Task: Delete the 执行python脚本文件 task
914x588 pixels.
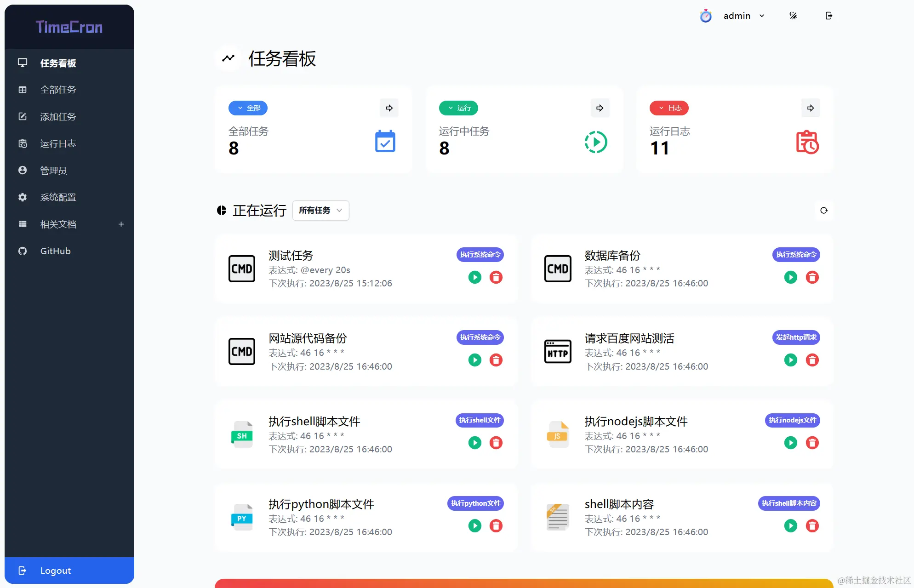Action: (x=496, y=525)
